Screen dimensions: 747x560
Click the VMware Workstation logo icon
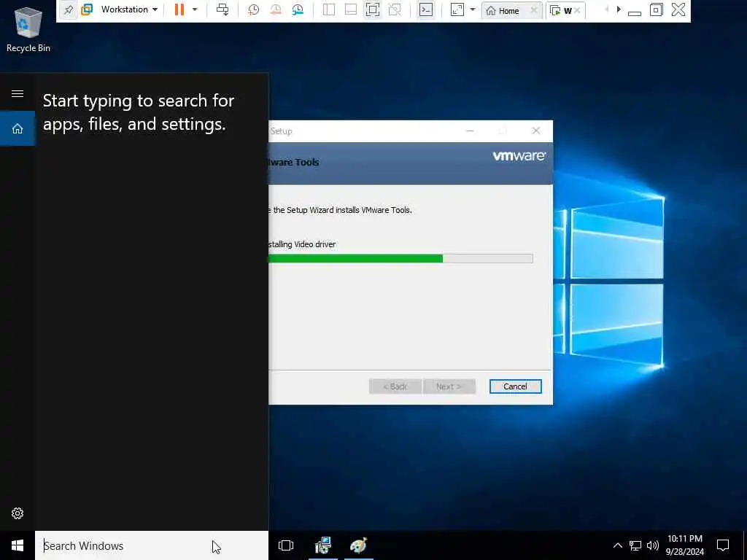(x=87, y=9)
